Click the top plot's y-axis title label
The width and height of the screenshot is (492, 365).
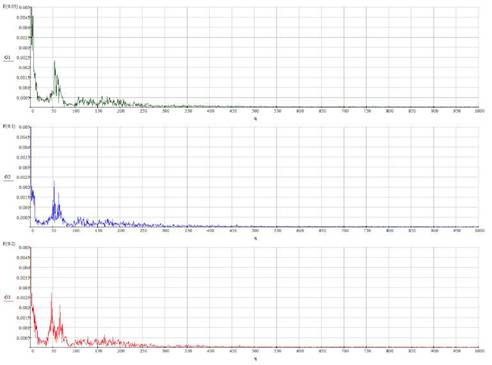pyautogui.click(x=10, y=6)
